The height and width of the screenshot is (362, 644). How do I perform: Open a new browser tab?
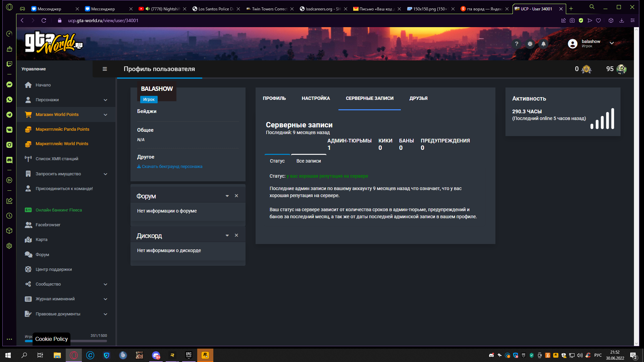tap(571, 9)
